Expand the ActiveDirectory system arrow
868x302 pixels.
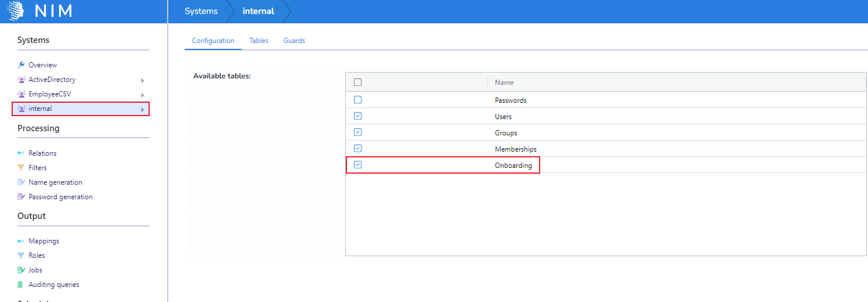(x=142, y=80)
